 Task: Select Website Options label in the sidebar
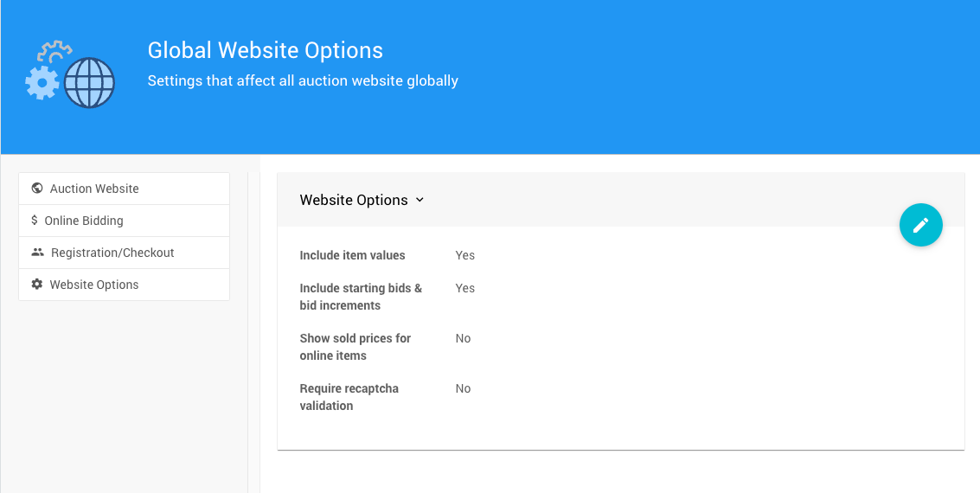94,285
